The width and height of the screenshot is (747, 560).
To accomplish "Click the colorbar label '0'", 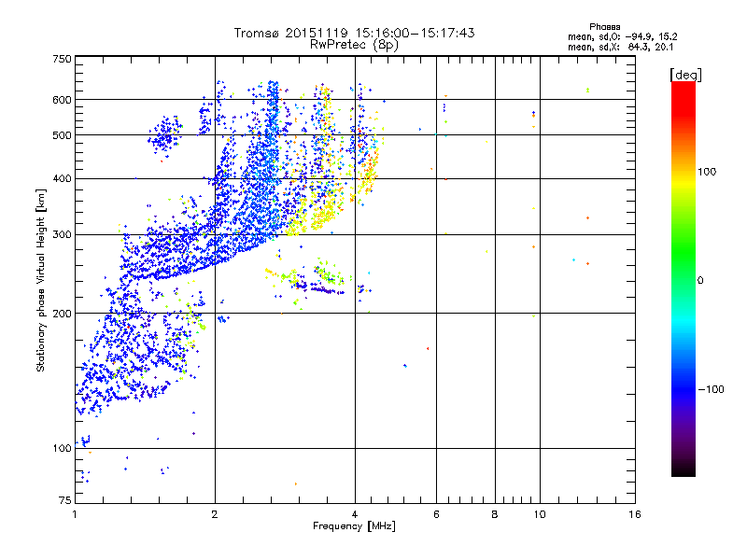I will pyautogui.click(x=700, y=281).
